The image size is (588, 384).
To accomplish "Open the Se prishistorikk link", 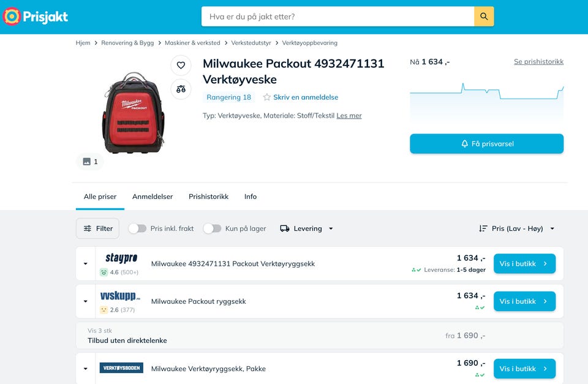I will point(538,61).
